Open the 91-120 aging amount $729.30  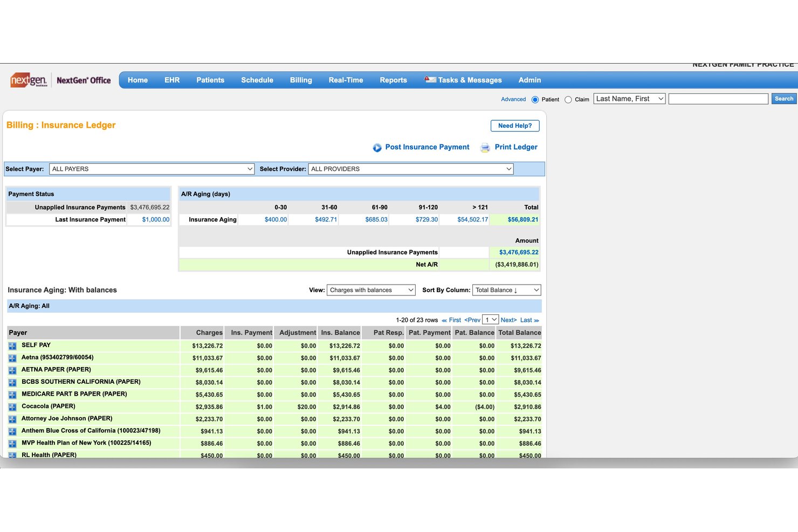(426, 220)
